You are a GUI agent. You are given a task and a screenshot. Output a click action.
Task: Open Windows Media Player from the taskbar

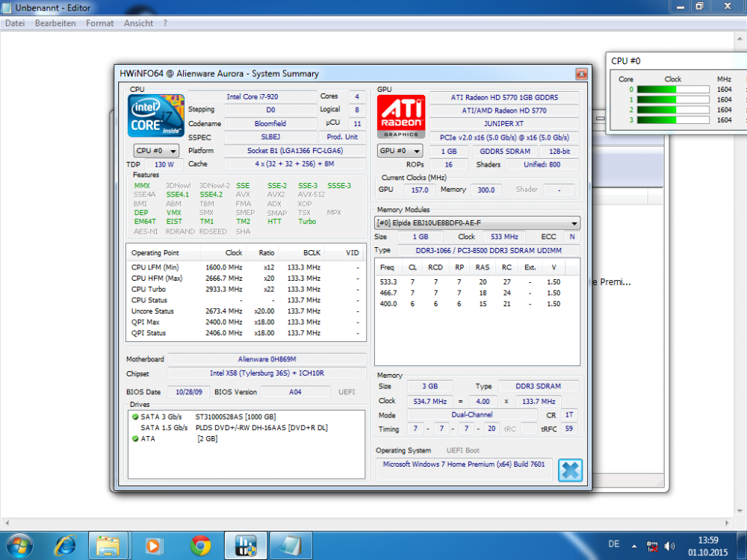(x=154, y=545)
